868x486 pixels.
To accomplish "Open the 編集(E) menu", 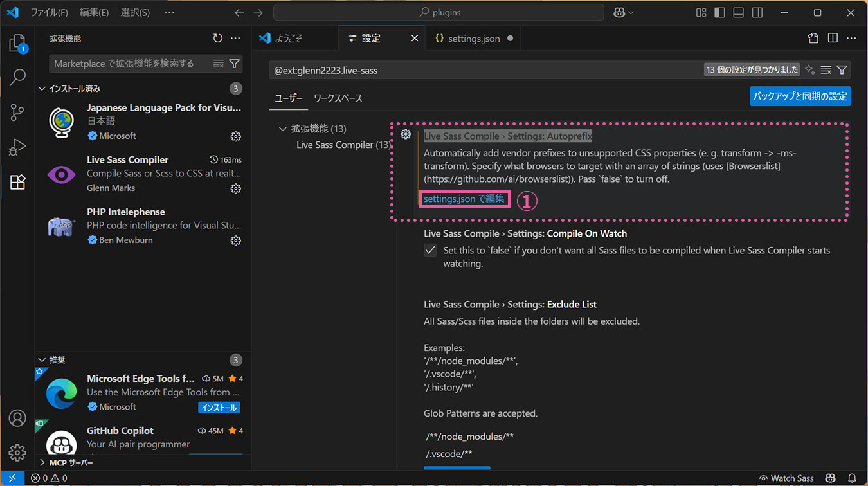I will pyautogui.click(x=94, y=13).
